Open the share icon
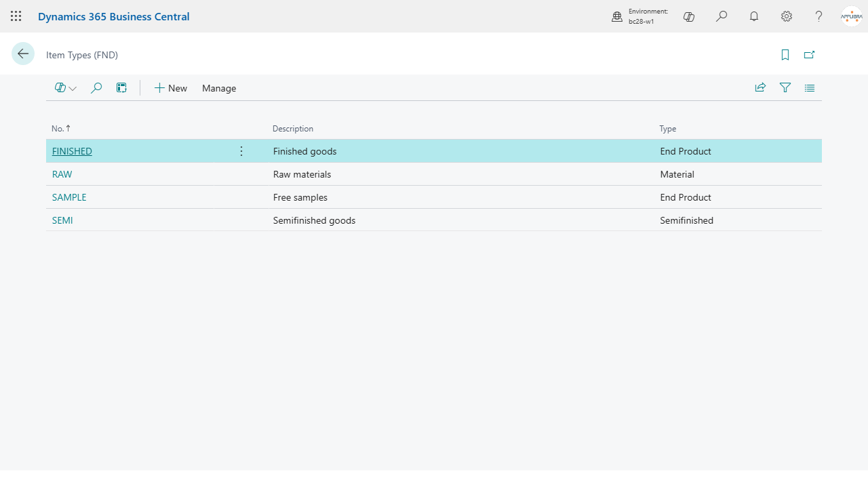The height and width of the screenshot is (488, 868). pyautogui.click(x=760, y=87)
